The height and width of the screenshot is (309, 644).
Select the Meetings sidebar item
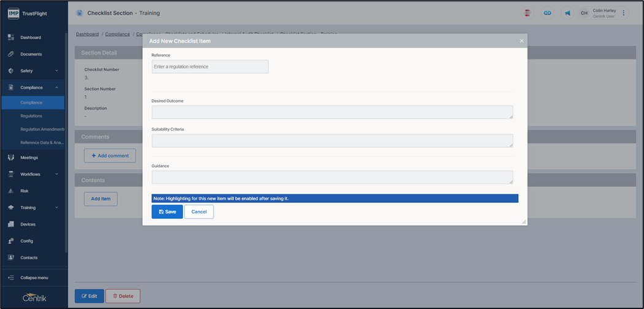(29, 158)
